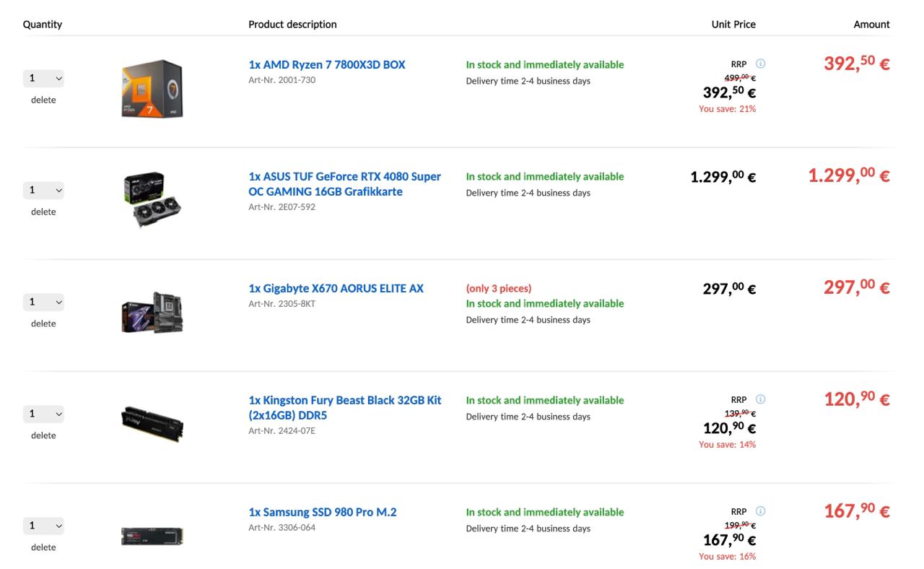Open quantity dropdown for Samsung SSD 980

tap(43, 526)
